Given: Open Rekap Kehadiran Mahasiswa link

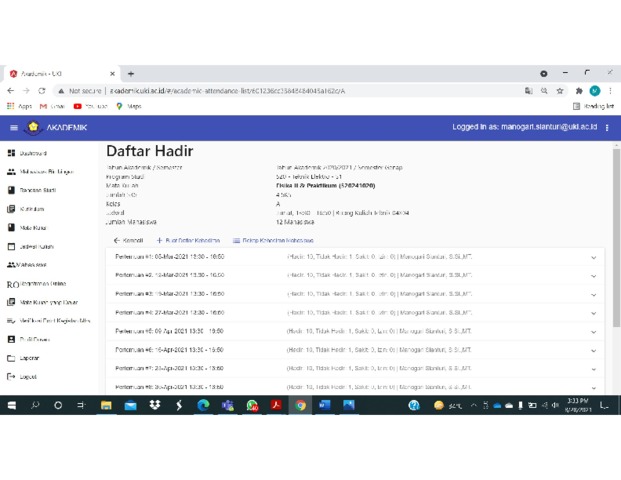Looking at the screenshot, I should [x=273, y=240].
